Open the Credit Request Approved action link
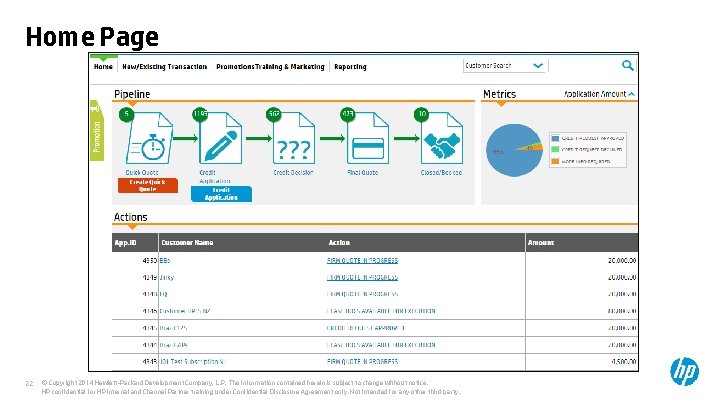The height and width of the screenshot is (405, 720). (366, 328)
